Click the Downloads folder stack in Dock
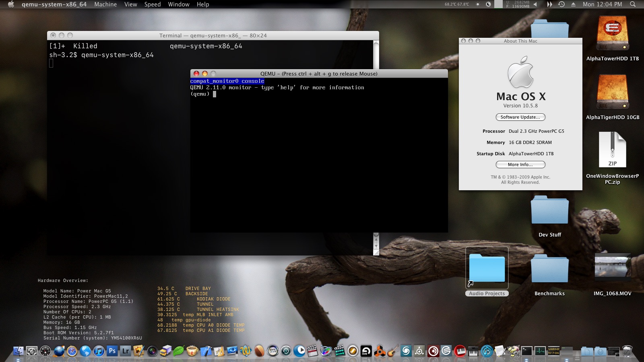This screenshot has height=362, width=644. tap(600, 351)
